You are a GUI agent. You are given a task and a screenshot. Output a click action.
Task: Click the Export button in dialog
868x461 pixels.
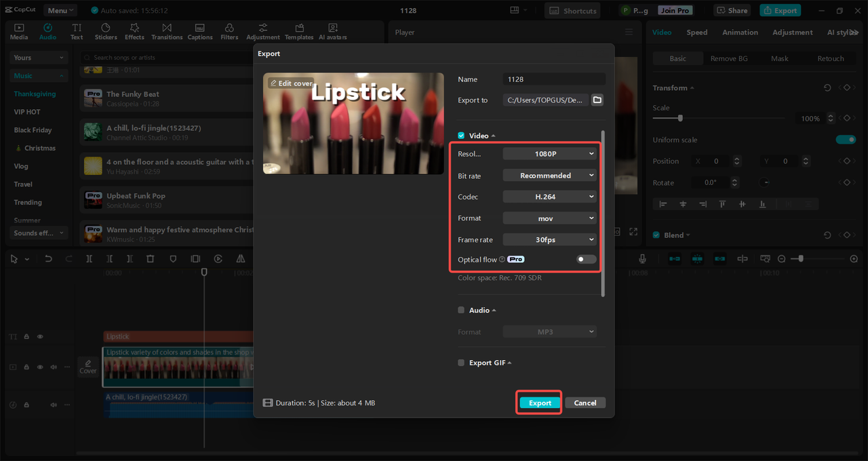[x=540, y=403]
